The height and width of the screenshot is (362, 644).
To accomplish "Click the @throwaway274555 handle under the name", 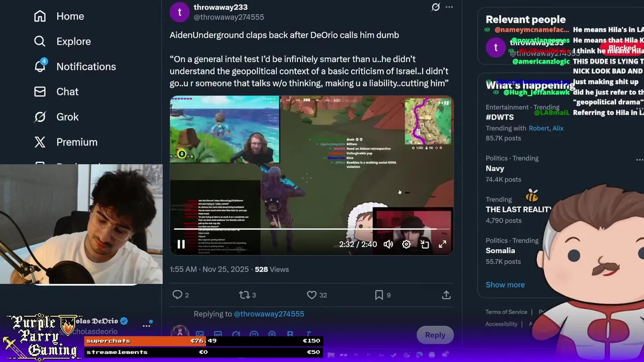I will click(229, 17).
